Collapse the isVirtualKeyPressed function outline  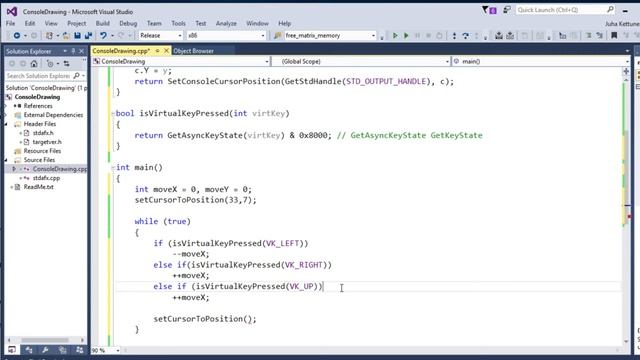tap(113, 113)
